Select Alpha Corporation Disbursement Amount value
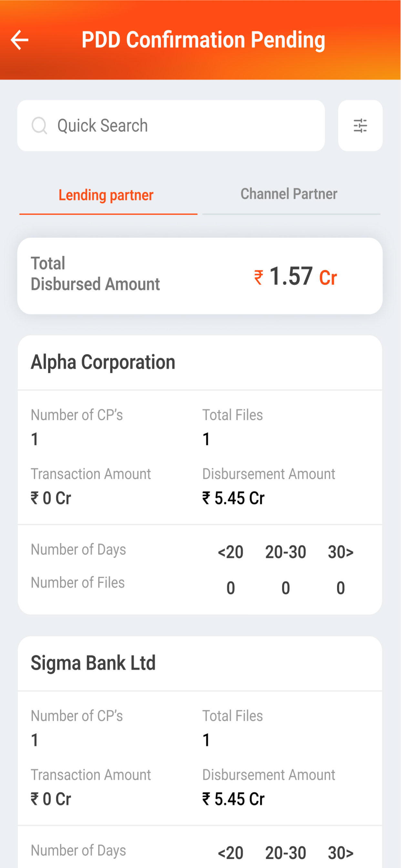Screen dimensions: 401x868 tap(233, 498)
